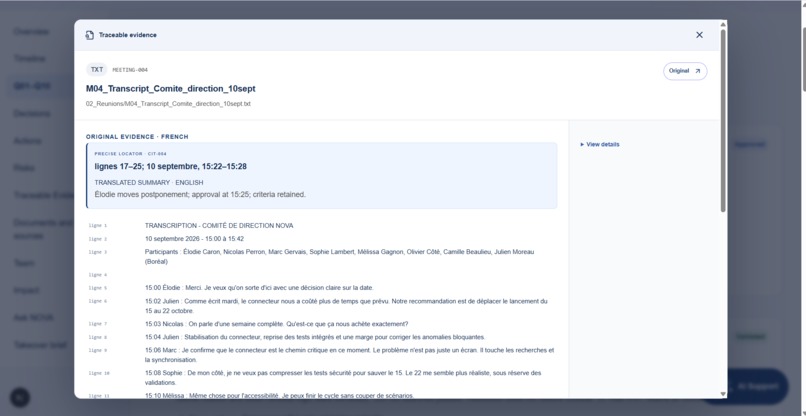Open the AI Support button behind the dialog
Viewport: 806px width, 416px height.
[x=757, y=387]
